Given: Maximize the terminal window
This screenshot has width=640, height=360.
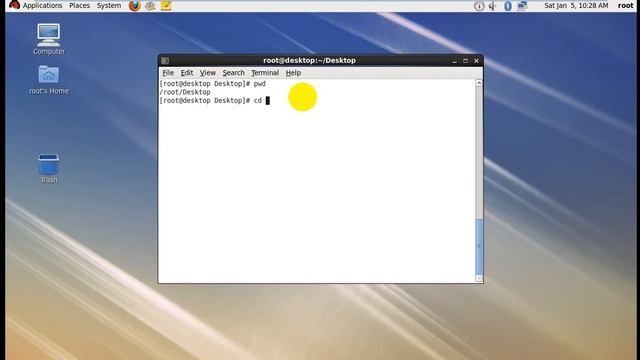Looking at the screenshot, I should click(465, 61).
